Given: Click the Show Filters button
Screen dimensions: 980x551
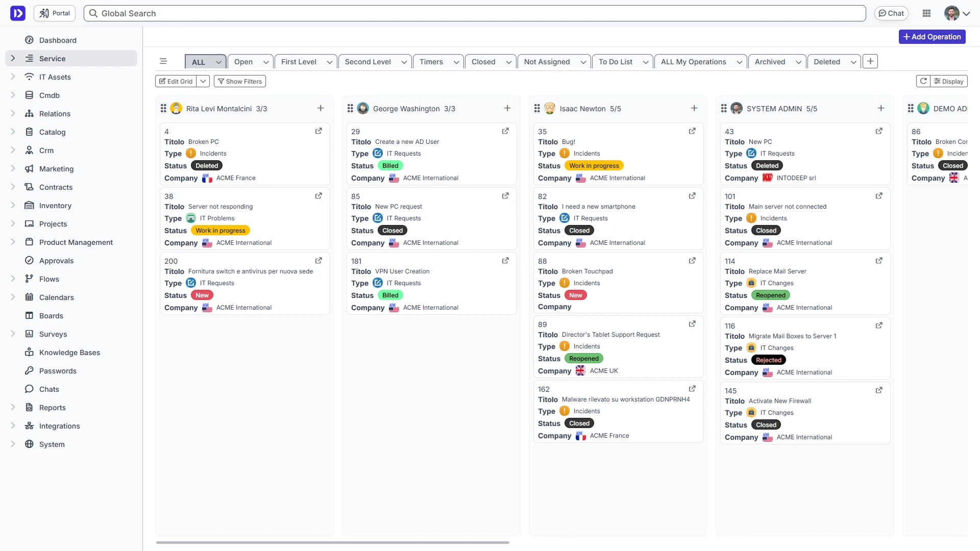Looking at the screenshot, I should [240, 81].
